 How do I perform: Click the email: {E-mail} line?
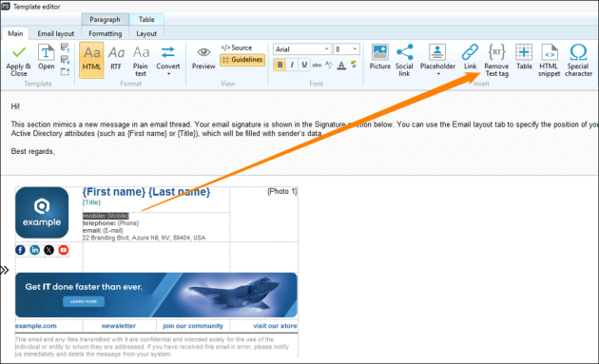tap(103, 230)
